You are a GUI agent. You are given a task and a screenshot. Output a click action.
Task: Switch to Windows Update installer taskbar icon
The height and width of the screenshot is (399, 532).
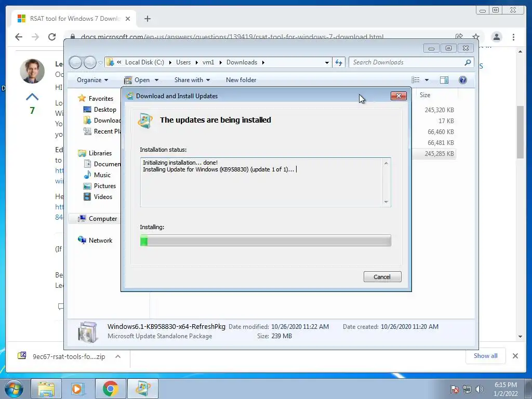click(142, 389)
